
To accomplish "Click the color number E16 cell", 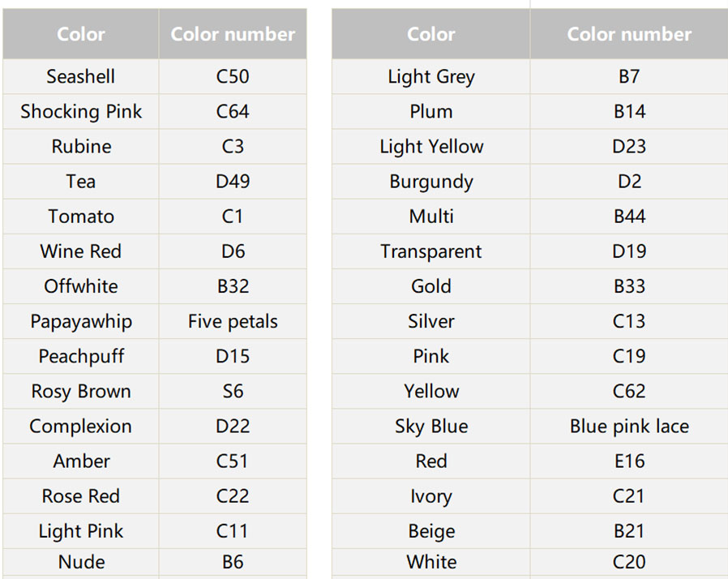I will [x=629, y=461].
